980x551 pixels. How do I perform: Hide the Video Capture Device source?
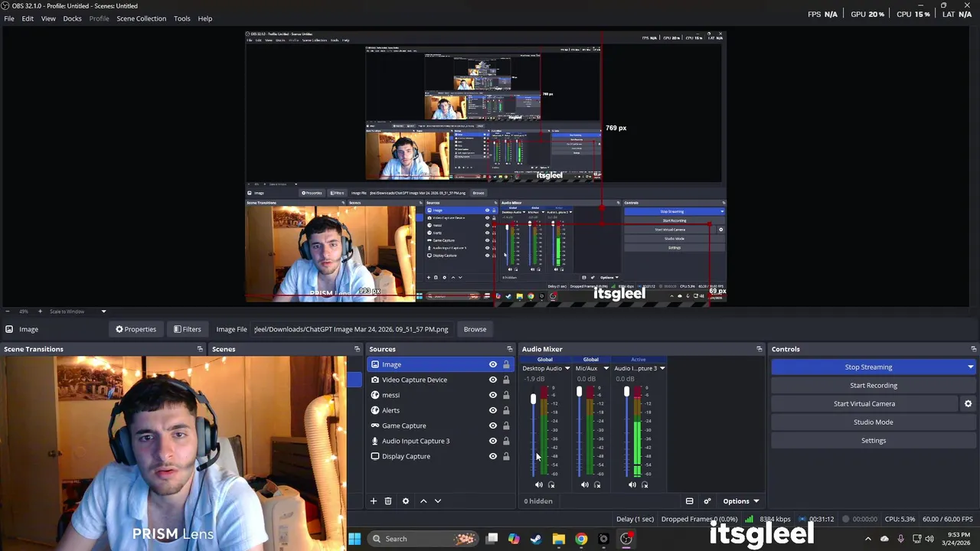pos(493,380)
